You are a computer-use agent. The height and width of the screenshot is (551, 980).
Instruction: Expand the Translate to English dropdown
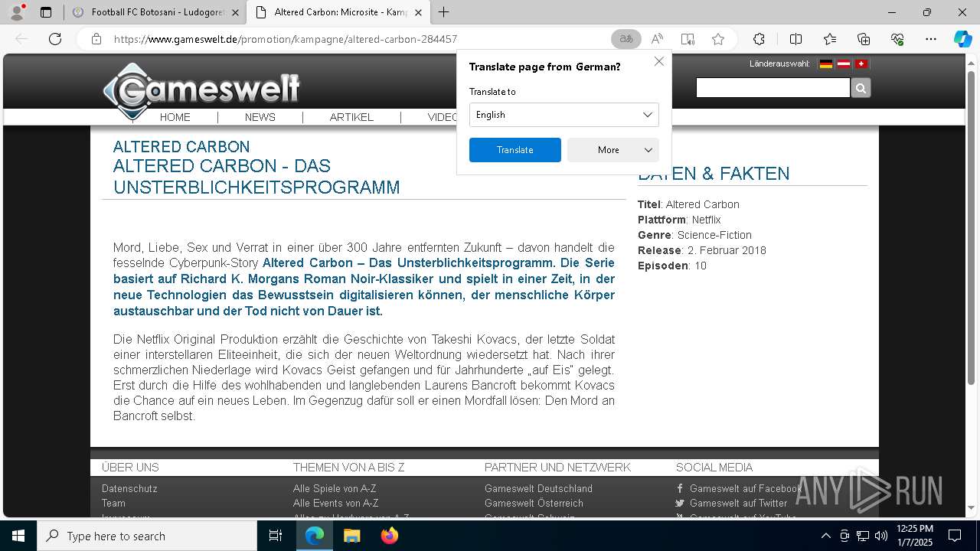click(564, 115)
